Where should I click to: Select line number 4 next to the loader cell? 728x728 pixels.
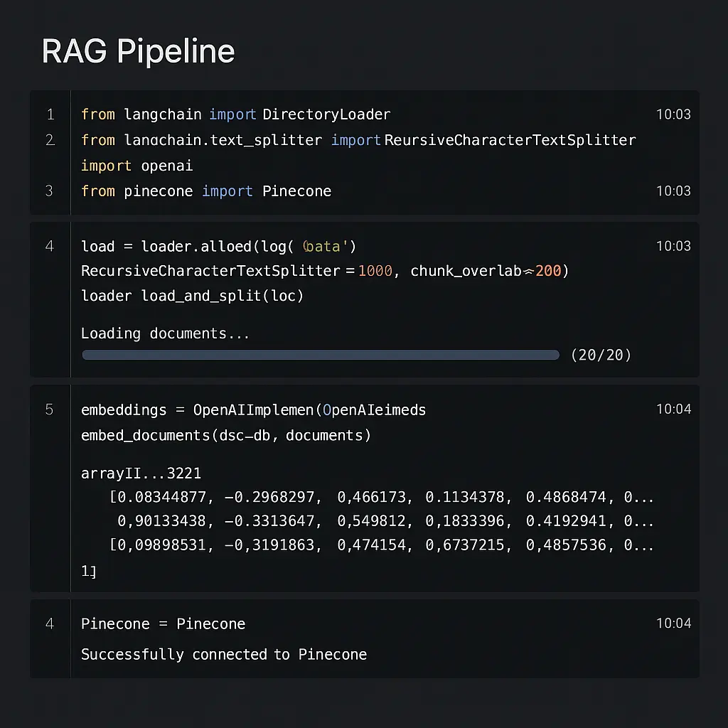tap(49, 246)
